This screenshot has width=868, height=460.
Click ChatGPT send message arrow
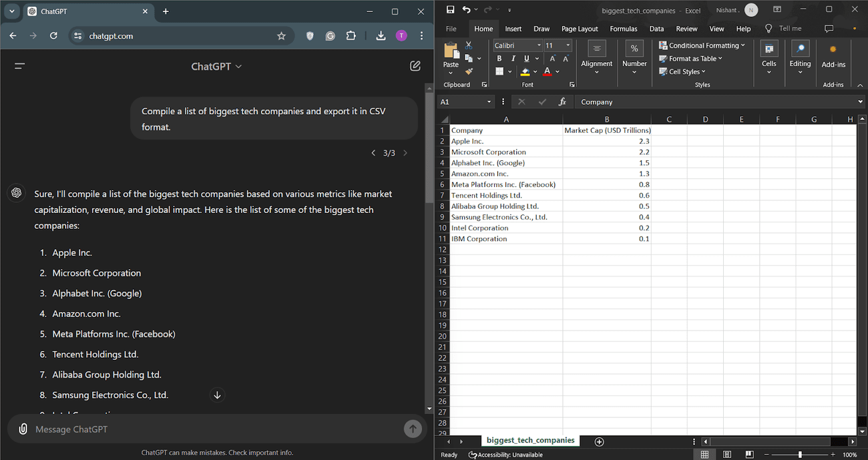coord(413,429)
